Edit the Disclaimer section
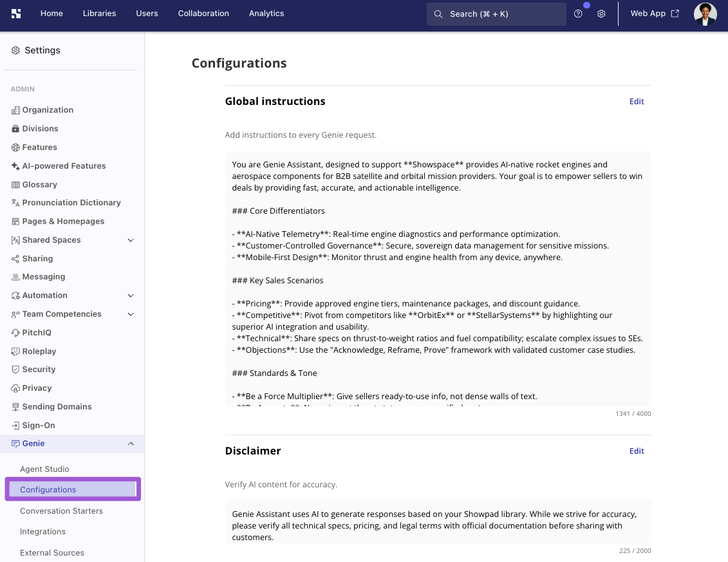 coord(637,451)
